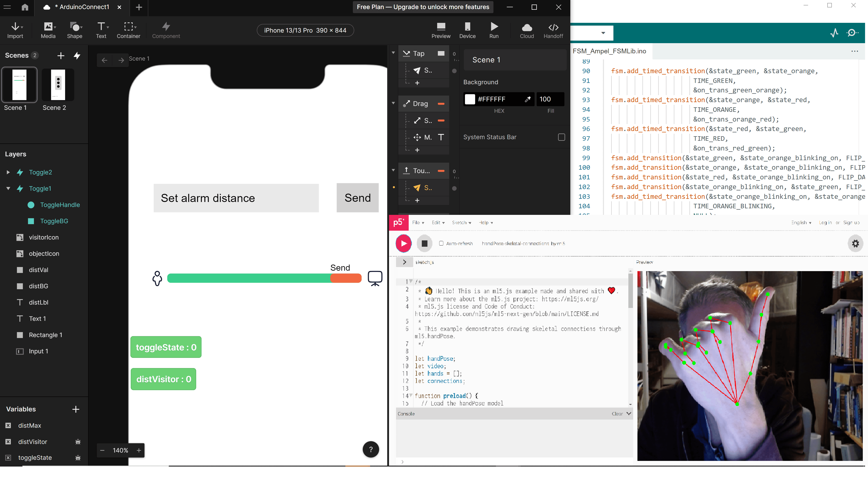Expand the p5 sidebar file list
This screenshot has height=488, width=868.
tap(404, 262)
